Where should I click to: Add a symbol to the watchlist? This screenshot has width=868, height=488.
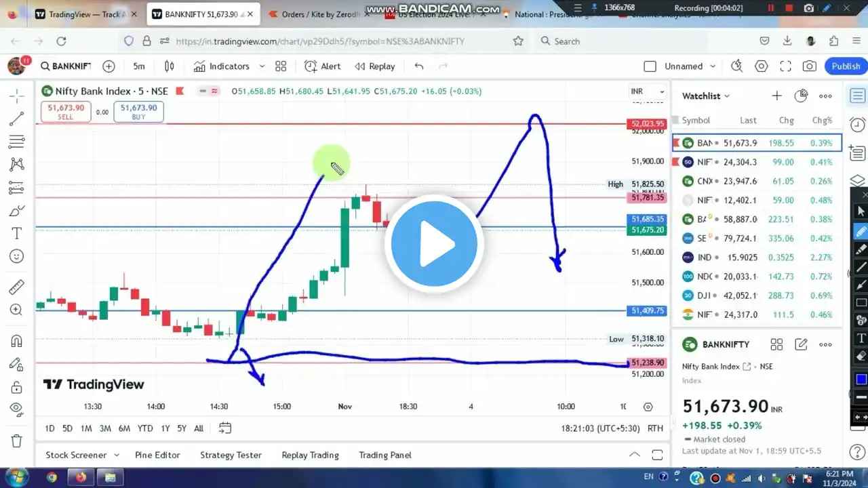[x=776, y=96]
